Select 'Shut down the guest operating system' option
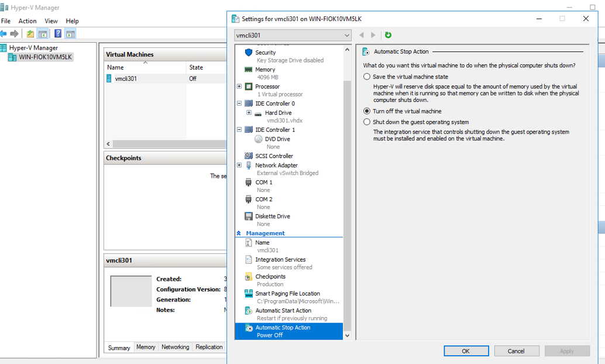605x364 pixels. [367, 122]
